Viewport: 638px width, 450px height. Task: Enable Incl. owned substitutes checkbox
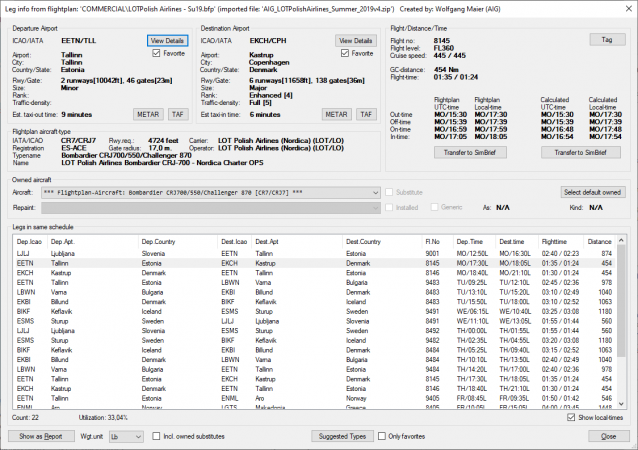156,436
